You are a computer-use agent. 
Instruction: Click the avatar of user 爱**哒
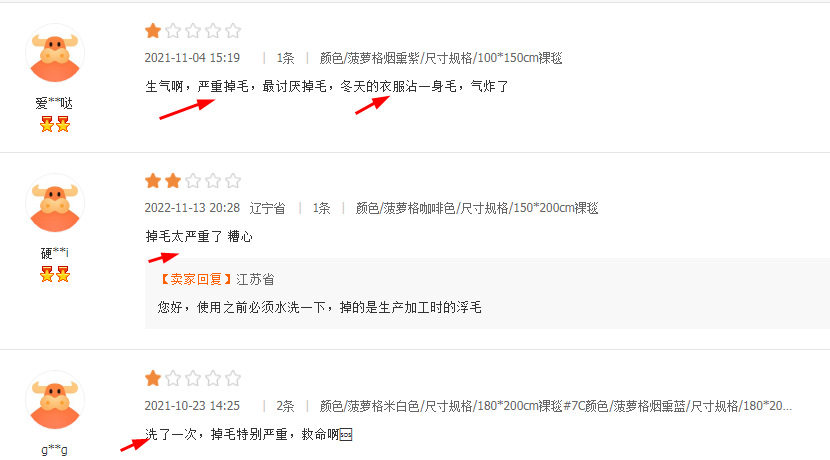(55, 53)
